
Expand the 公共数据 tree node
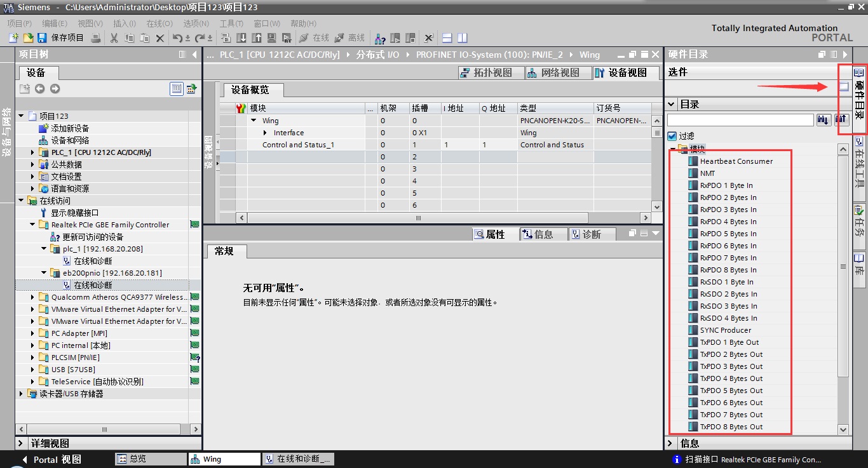pos(33,164)
